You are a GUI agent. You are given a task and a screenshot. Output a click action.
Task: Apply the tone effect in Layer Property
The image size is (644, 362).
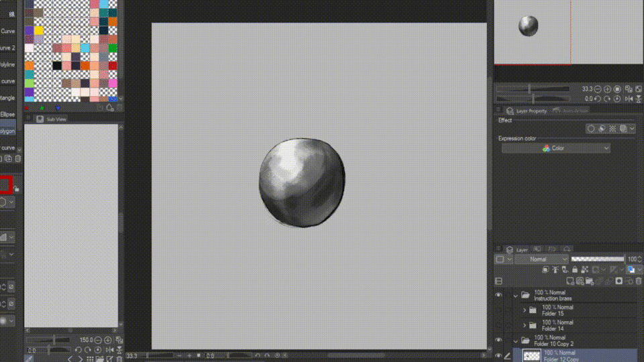612,129
